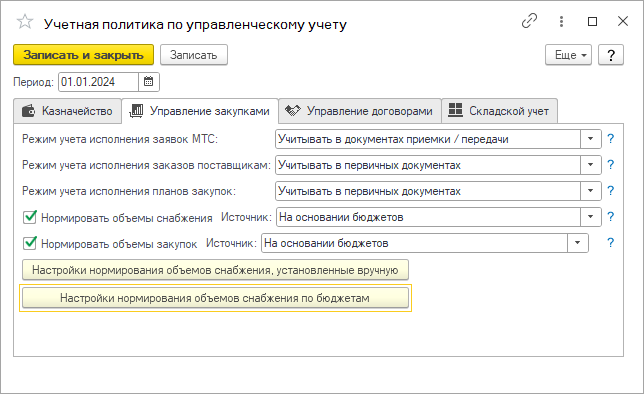Switch to the Складской учет tab
Screen dimensions: 644x394
coord(499,111)
